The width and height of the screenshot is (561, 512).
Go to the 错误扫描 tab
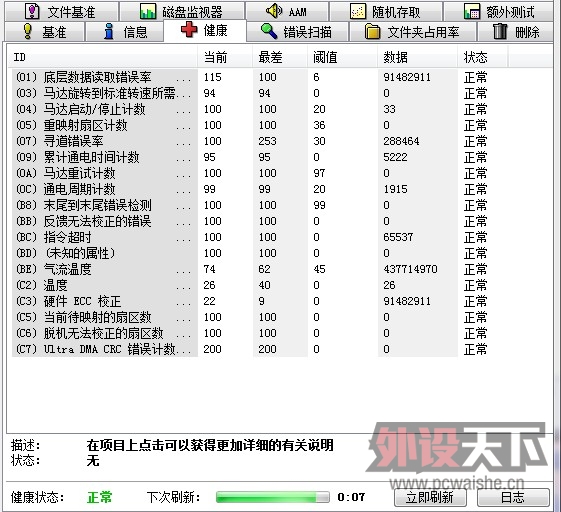(x=297, y=32)
